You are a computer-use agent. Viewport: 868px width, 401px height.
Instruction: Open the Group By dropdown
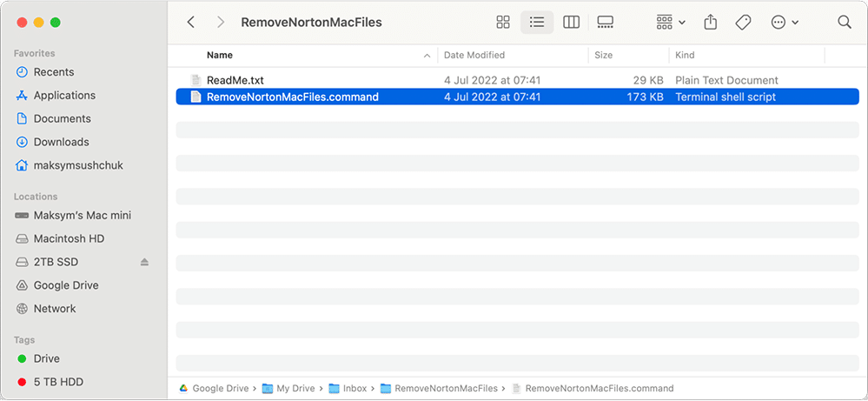point(671,22)
